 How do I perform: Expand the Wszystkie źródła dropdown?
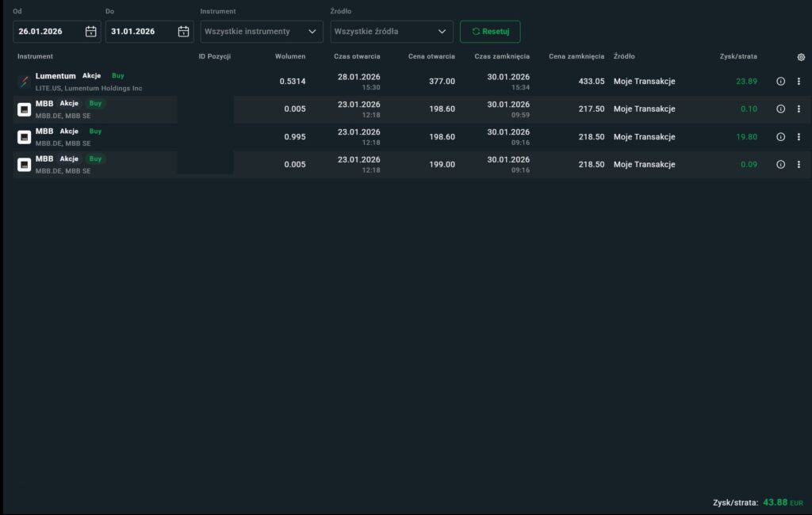point(391,32)
